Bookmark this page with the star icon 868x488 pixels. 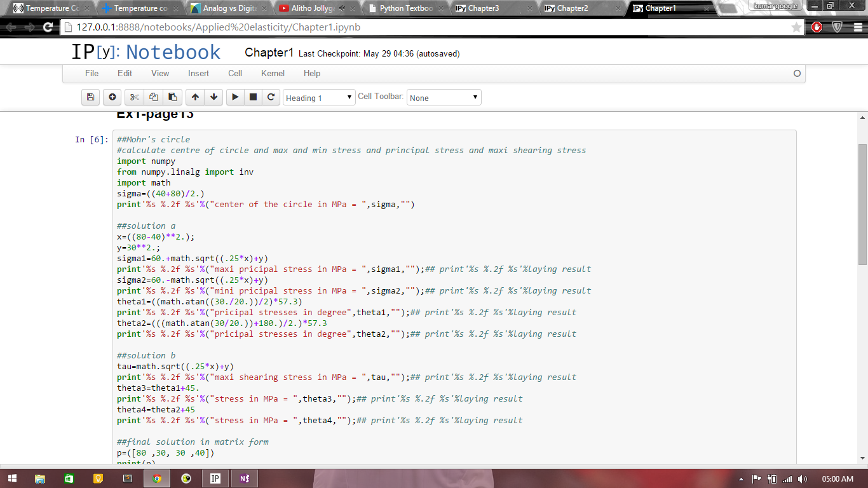796,27
